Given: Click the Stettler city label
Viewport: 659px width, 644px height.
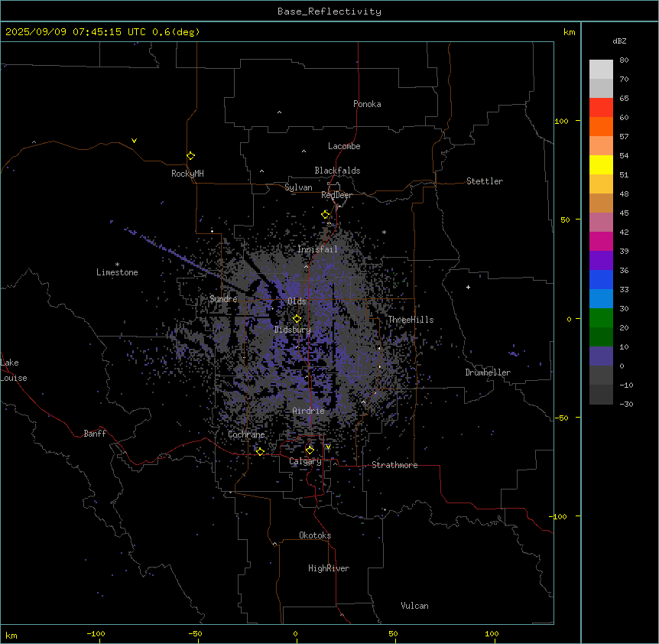Looking at the screenshot, I should tap(485, 181).
